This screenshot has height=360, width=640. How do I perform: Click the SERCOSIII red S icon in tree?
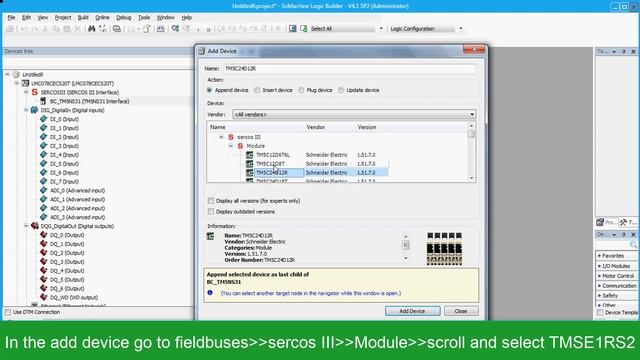tap(35, 92)
